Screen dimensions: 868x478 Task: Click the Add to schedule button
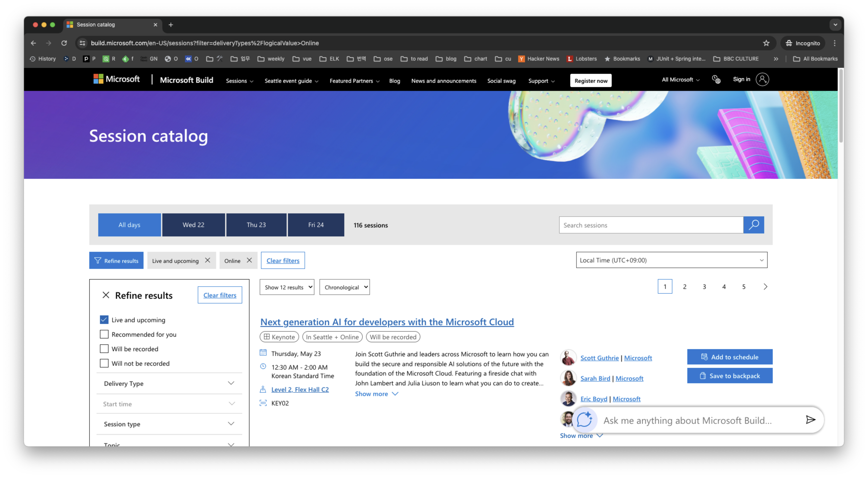pyautogui.click(x=730, y=357)
